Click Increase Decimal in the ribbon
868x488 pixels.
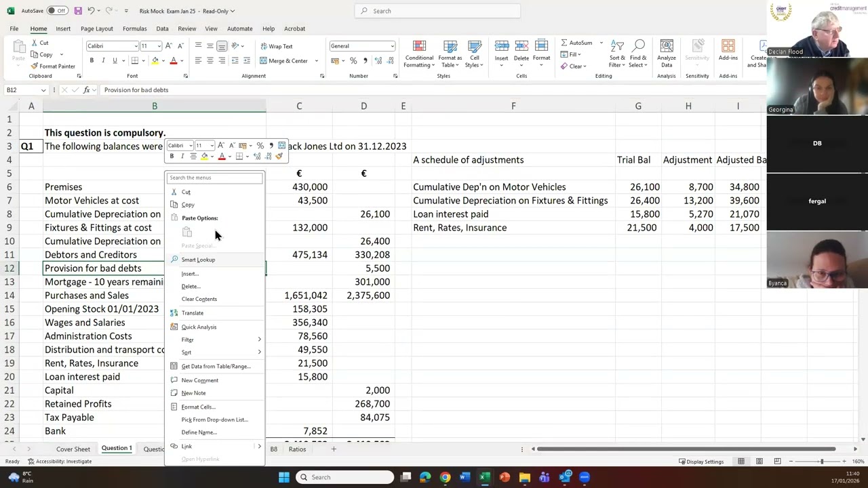coord(378,60)
